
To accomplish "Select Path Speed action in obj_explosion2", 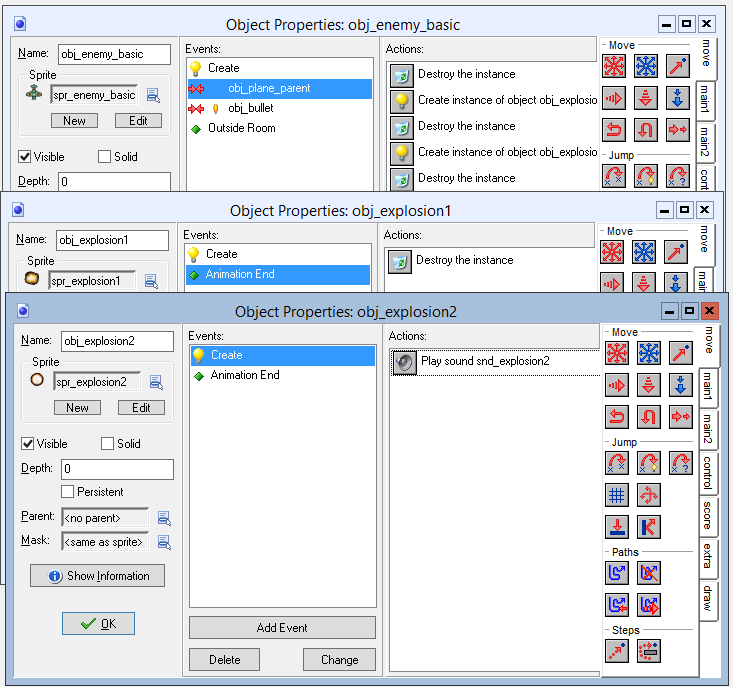I will pyautogui.click(x=648, y=605).
